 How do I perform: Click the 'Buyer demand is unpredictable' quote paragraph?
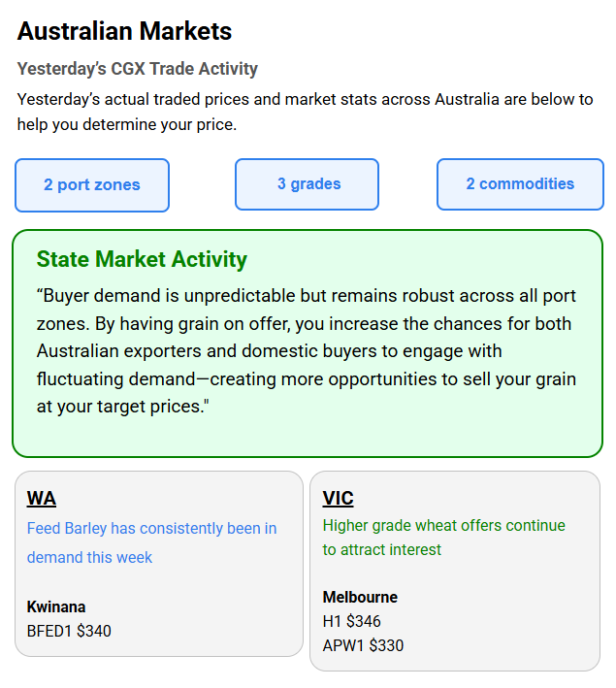point(307,351)
